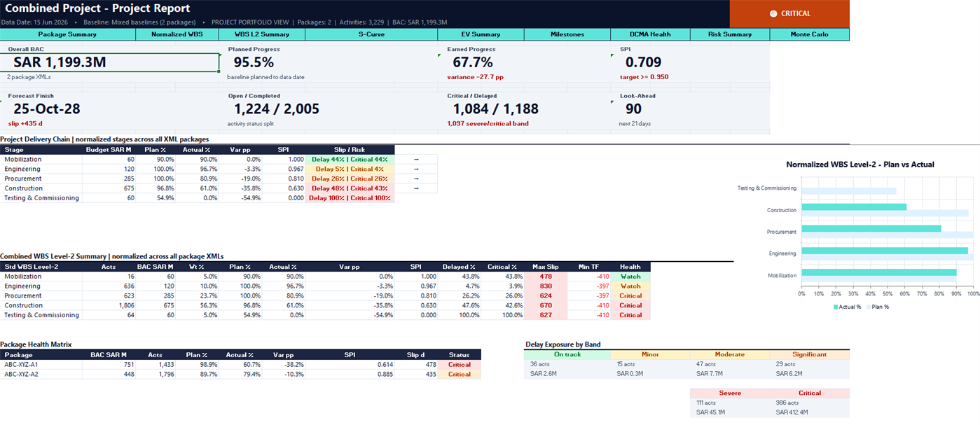
Task: Click the orange CRITICAL status badge
Action: click(x=789, y=13)
